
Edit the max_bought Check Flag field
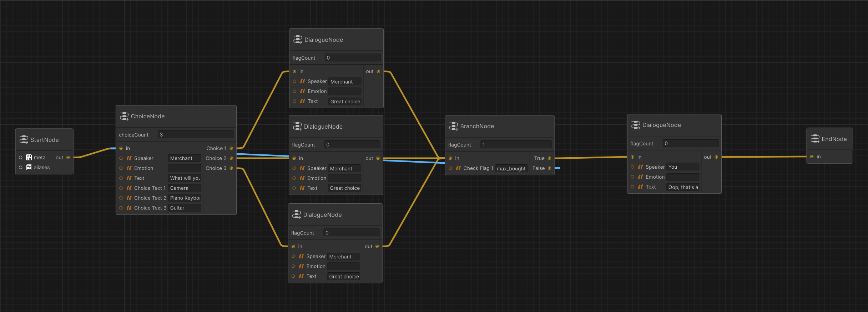coord(511,168)
